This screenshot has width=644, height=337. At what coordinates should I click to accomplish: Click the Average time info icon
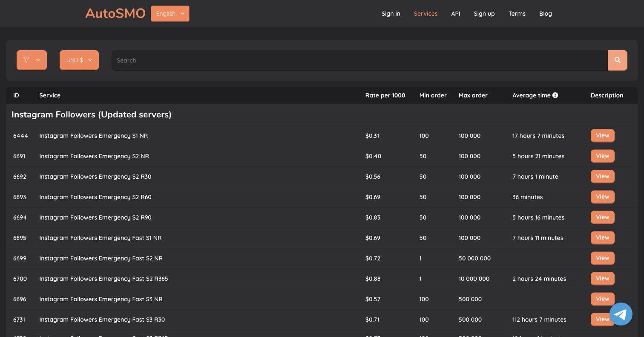555,95
